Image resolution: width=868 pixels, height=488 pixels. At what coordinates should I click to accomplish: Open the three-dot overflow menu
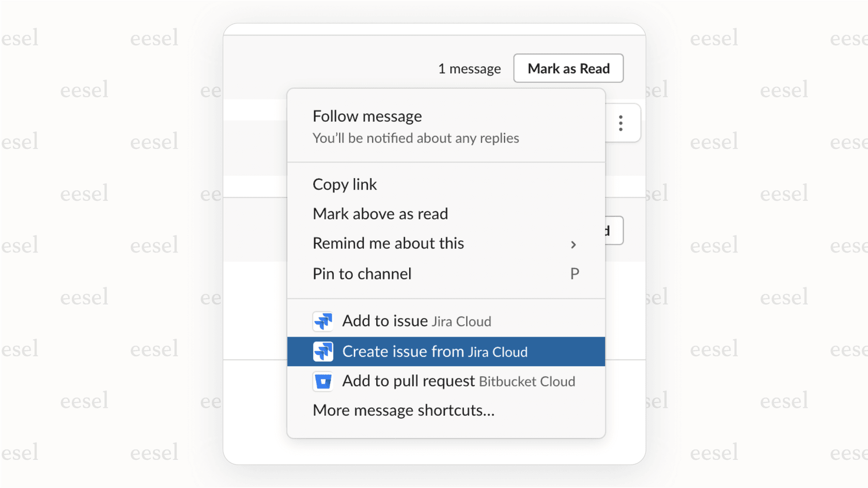tap(621, 123)
